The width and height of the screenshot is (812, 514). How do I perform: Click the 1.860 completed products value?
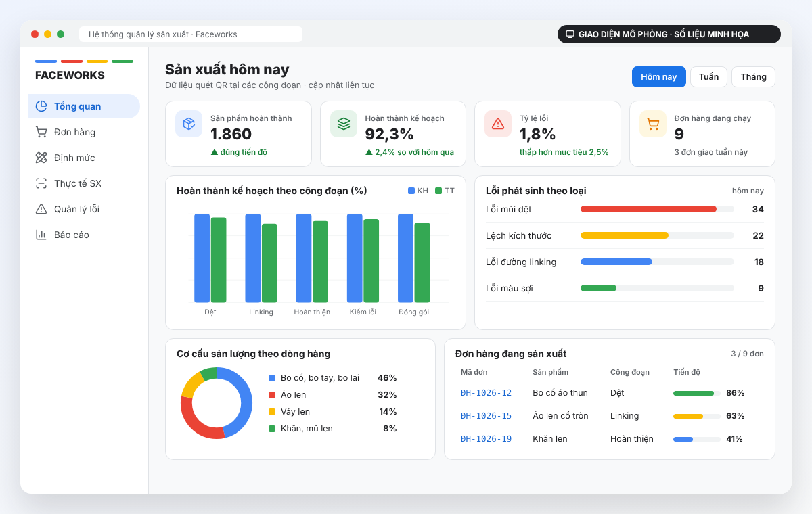[231, 134]
